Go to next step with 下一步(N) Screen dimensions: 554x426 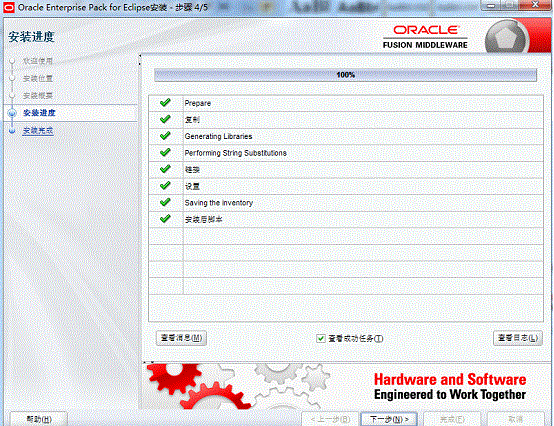pyautogui.click(x=389, y=419)
